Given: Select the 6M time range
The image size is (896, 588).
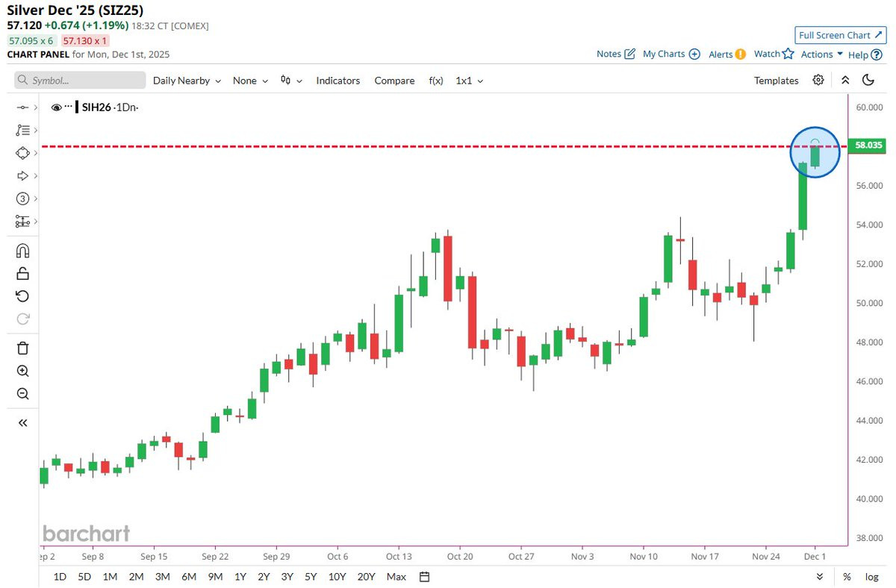Looking at the screenshot, I should (189, 576).
